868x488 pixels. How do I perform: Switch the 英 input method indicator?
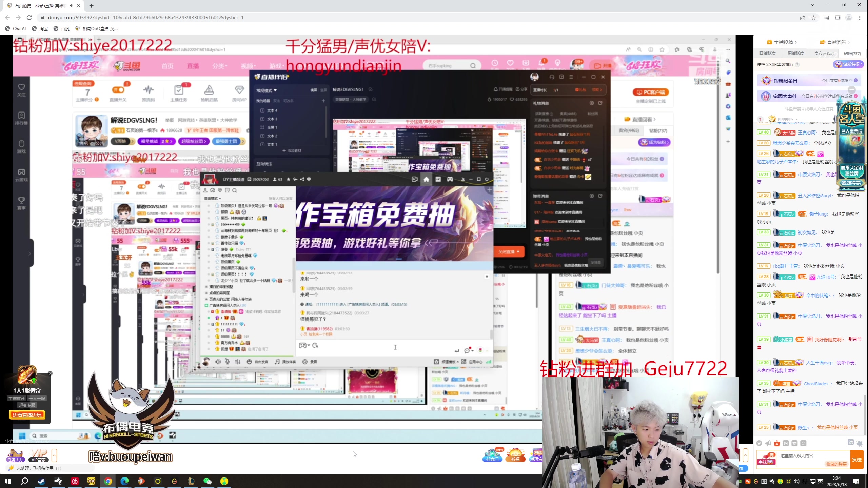[x=820, y=481]
